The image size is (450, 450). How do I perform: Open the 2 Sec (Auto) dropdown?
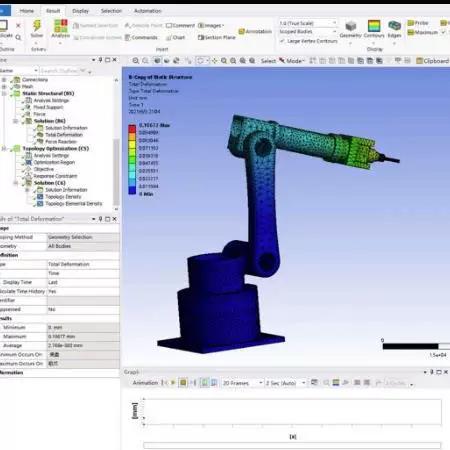click(x=285, y=383)
